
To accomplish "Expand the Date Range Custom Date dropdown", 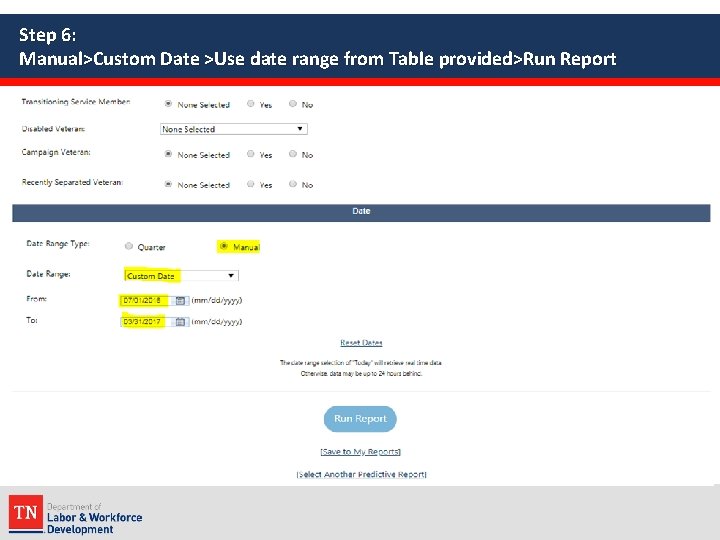I will pyautogui.click(x=181, y=276).
